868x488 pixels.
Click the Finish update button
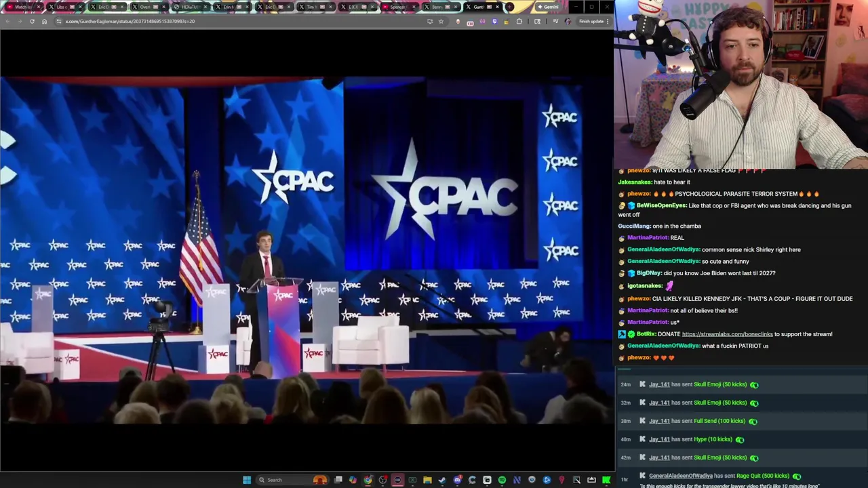(591, 21)
